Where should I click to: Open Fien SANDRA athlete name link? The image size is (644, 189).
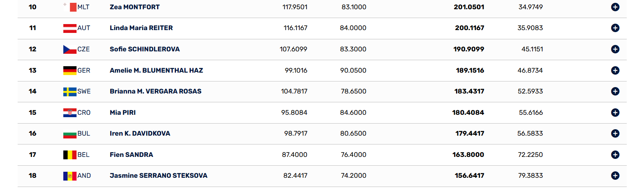point(131,154)
